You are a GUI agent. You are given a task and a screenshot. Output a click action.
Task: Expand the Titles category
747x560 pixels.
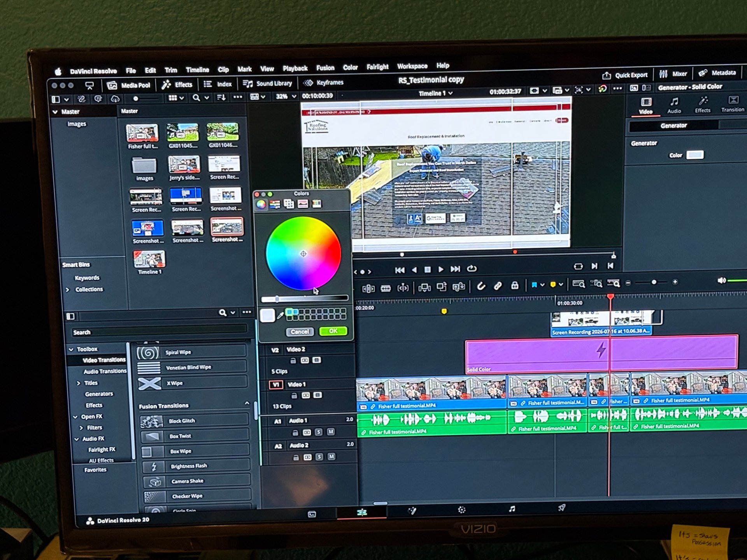click(x=79, y=383)
